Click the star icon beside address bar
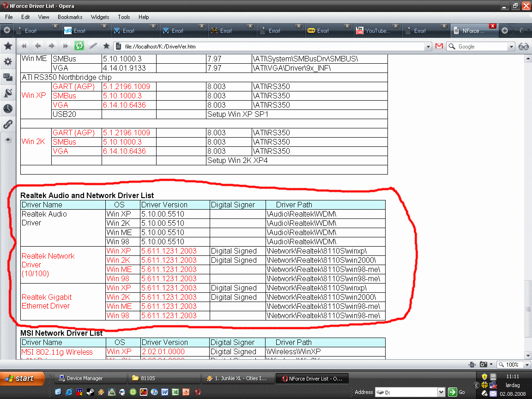 106,46
